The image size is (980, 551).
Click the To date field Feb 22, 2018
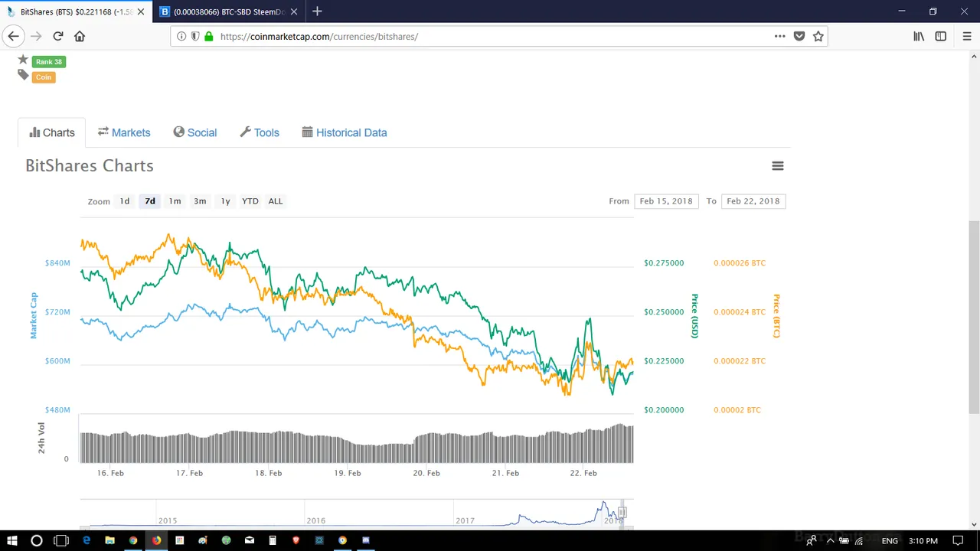753,201
